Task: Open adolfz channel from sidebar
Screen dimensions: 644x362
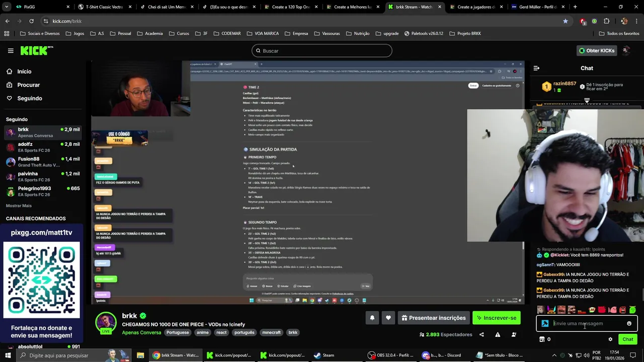Action: pyautogui.click(x=43, y=147)
